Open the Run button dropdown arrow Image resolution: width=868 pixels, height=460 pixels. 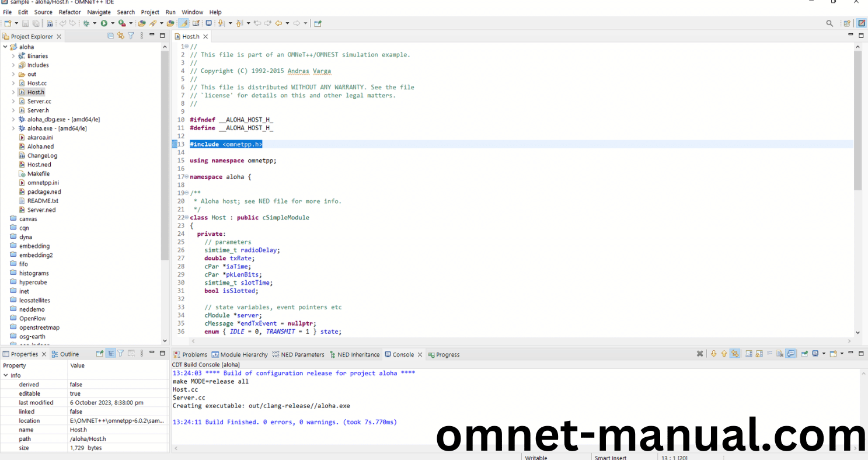coord(112,23)
